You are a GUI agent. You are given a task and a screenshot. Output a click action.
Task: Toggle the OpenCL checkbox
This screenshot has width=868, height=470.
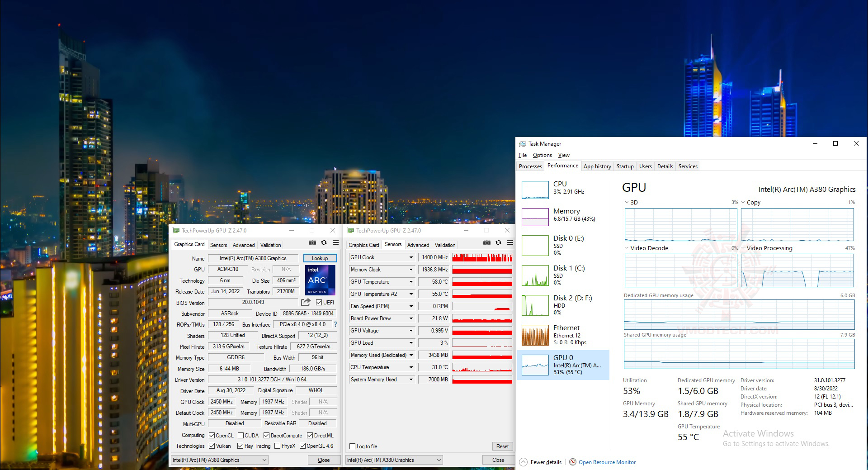[x=212, y=435]
